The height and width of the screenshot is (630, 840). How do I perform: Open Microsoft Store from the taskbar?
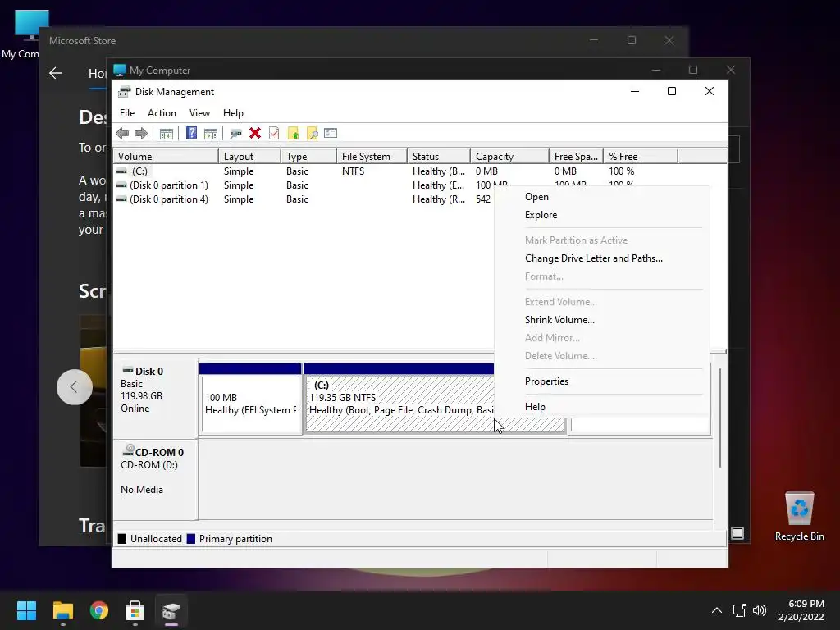[135, 610]
